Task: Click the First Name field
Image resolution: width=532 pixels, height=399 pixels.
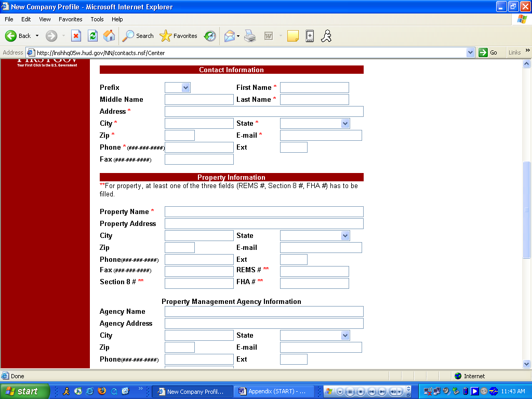Action: tap(314, 87)
